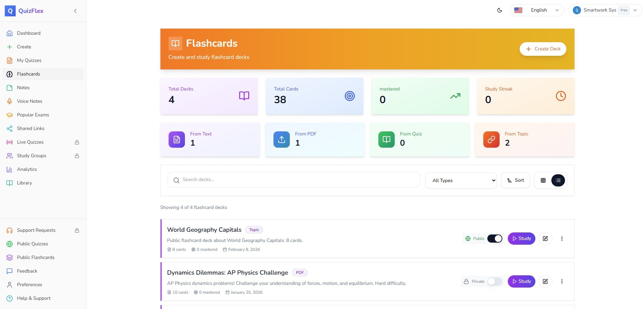This screenshot has height=309, width=644.
Task: Go to My Quizzes in the sidebar
Action: point(29,60)
